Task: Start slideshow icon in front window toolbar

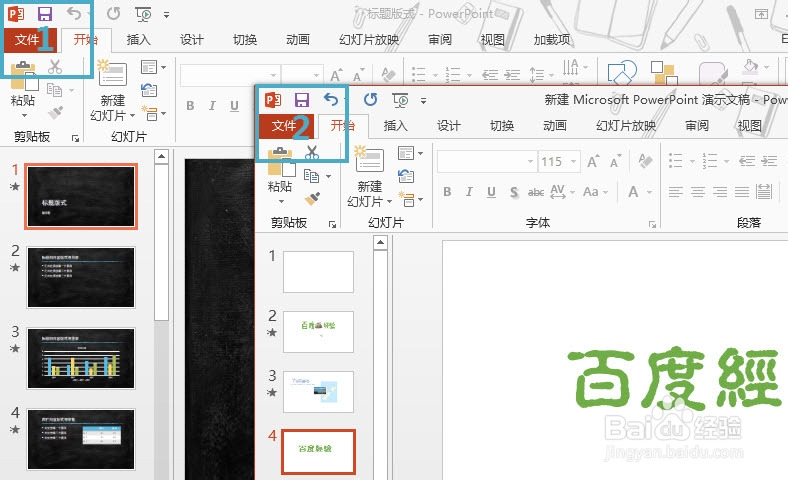Action: coord(400,101)
